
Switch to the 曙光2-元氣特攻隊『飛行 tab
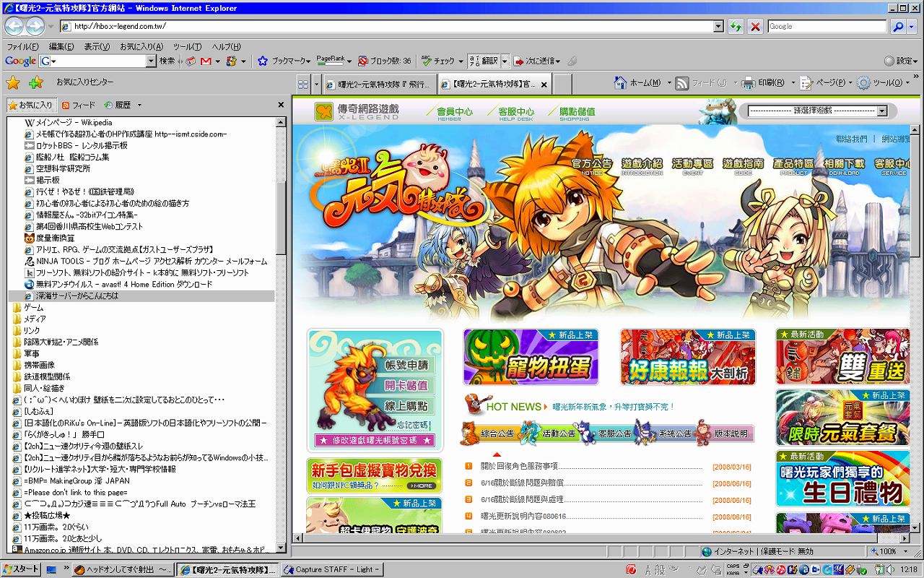click(380, 85)
